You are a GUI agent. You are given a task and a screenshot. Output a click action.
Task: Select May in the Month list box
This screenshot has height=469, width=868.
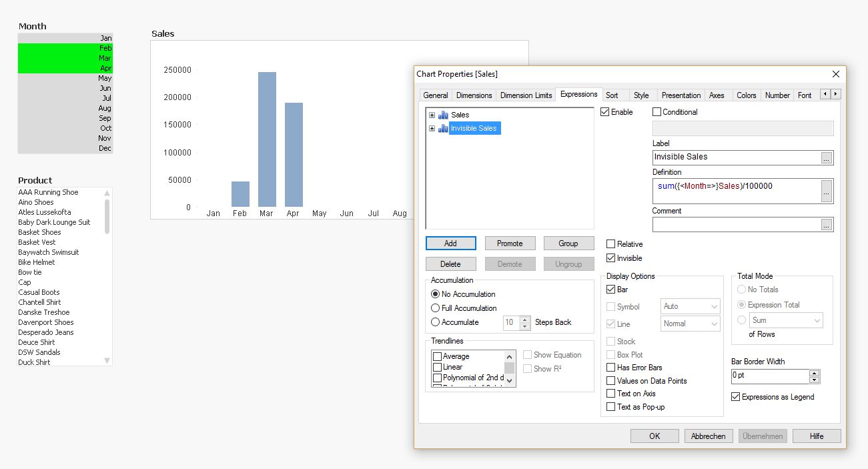click(x=65, y=78)
